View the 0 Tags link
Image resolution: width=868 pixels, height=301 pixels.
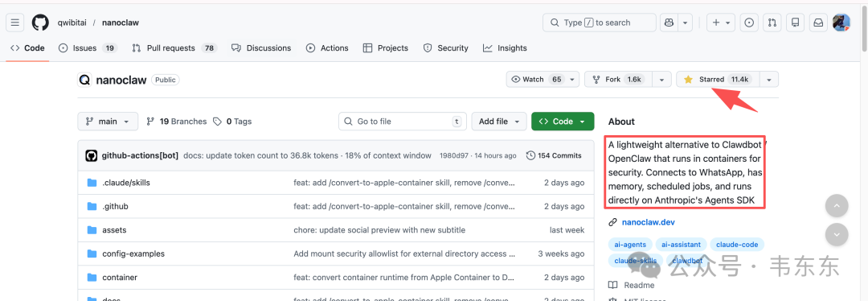click(x=232, y=122)
